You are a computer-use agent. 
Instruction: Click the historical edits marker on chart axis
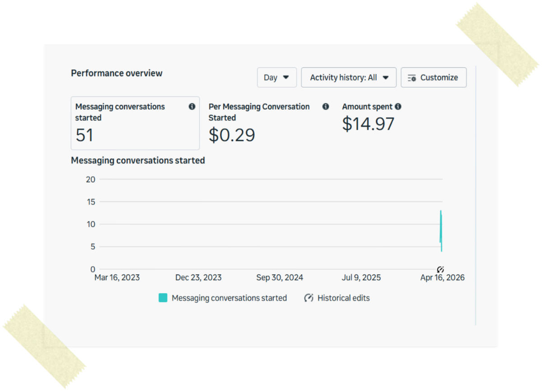[x=440, y=269]
